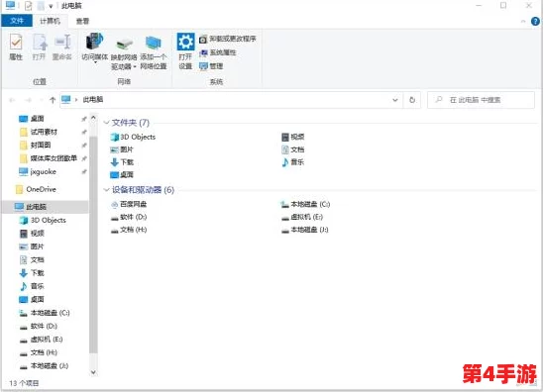Select the 图片 folder in the main pane

122,149
